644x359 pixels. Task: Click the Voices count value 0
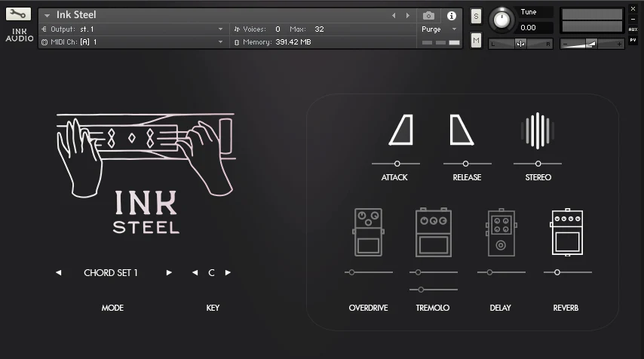(x=278, y=29)
